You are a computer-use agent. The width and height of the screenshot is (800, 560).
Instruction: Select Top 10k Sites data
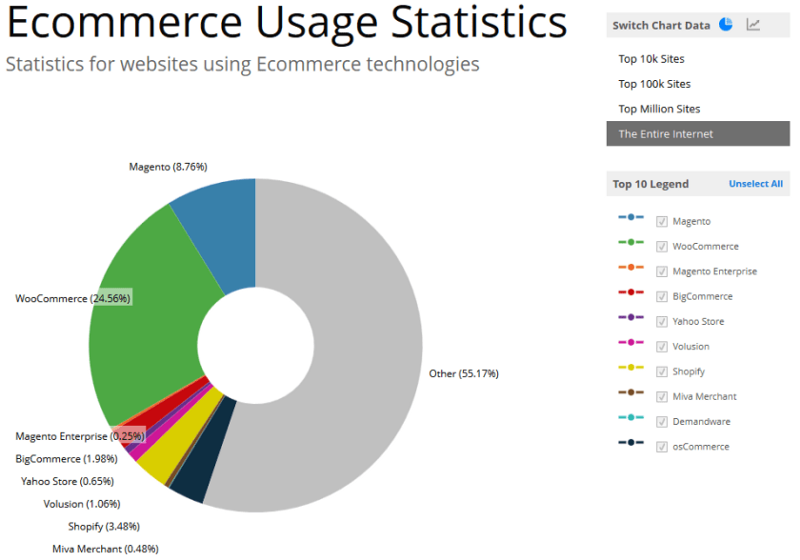[x=651, y=59]
